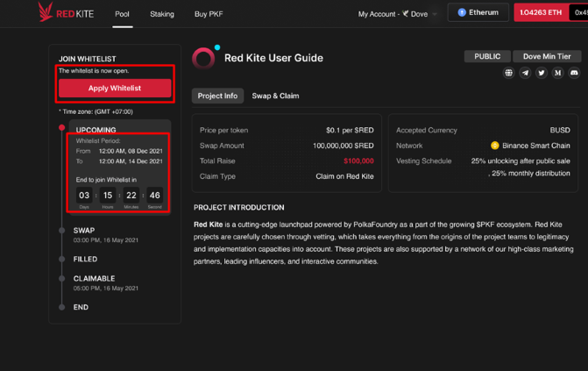
Task: Click the Red Kite logo
Action: (66, 12)
